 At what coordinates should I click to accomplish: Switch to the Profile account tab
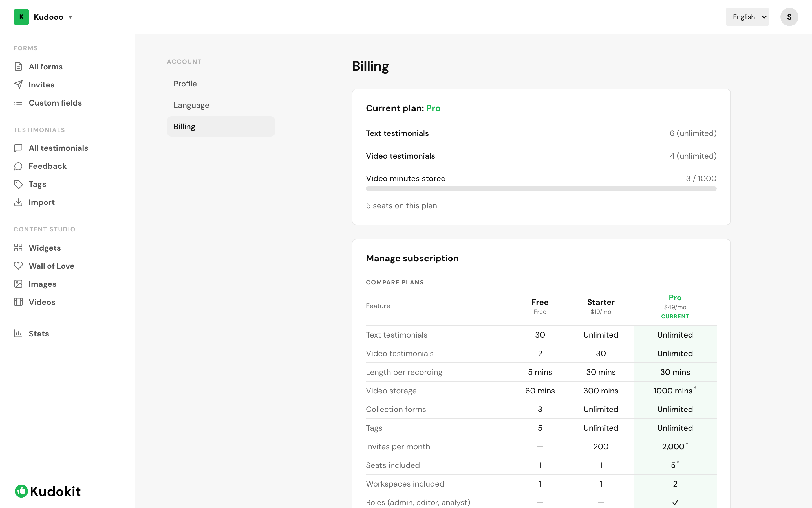click(221, 84)
